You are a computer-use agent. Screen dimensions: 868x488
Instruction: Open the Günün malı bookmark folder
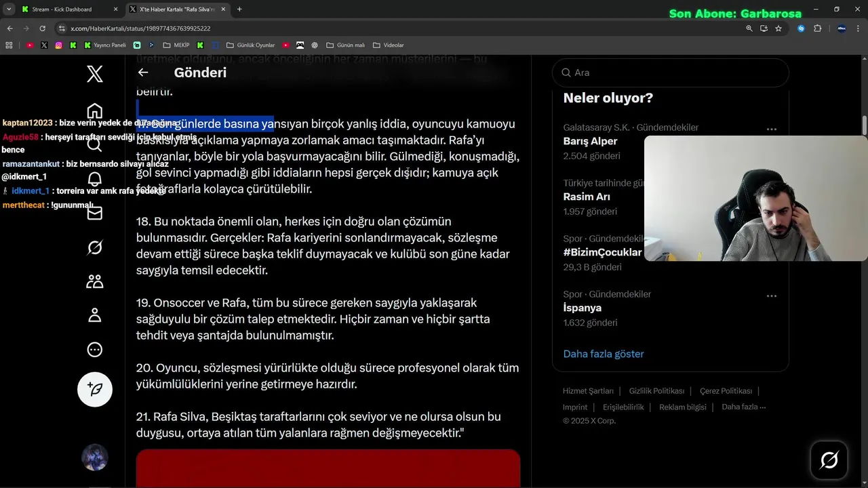click(345, 45)
